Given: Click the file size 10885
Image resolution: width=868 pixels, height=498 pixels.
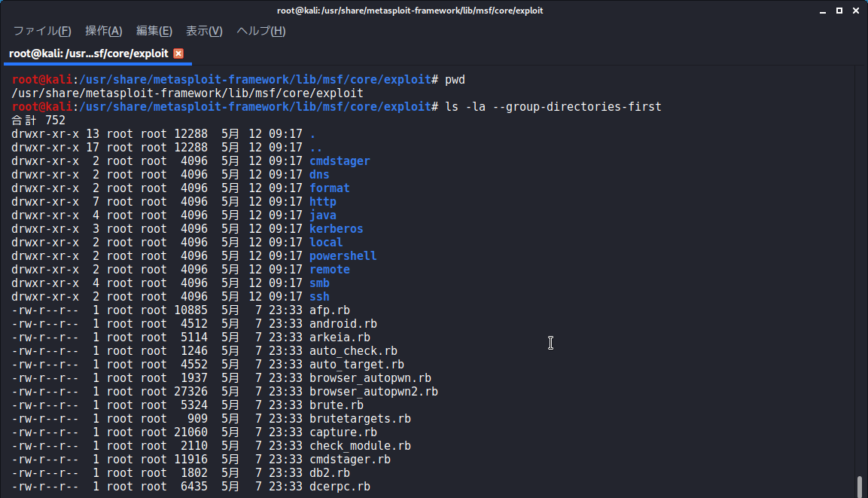Looking at the screenshot, I should click(191, 310).
